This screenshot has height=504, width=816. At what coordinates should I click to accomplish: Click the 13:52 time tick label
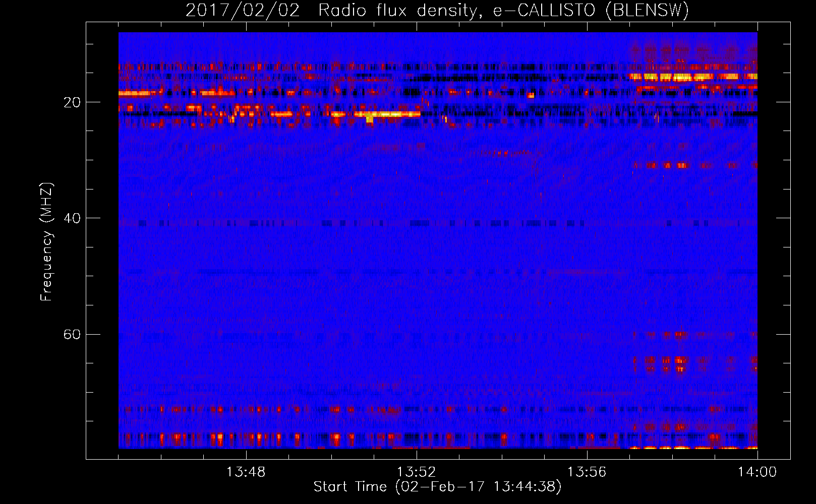click(416, 472)
